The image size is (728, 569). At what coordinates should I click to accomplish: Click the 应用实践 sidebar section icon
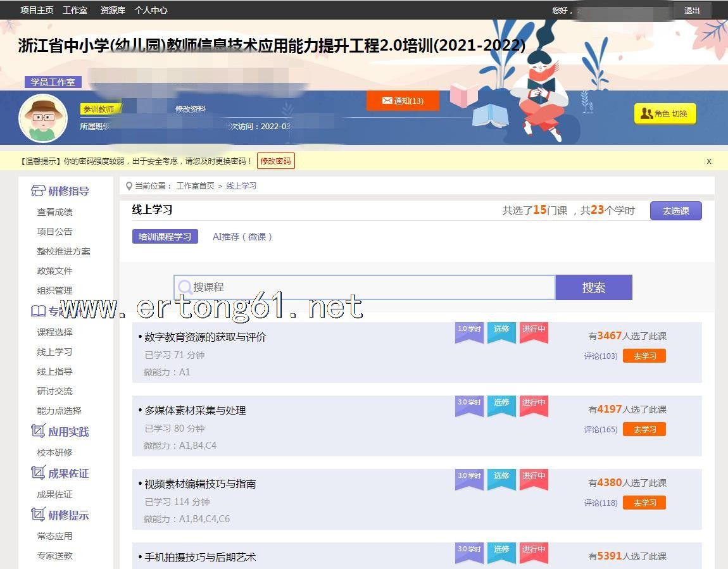click(38, 432)
